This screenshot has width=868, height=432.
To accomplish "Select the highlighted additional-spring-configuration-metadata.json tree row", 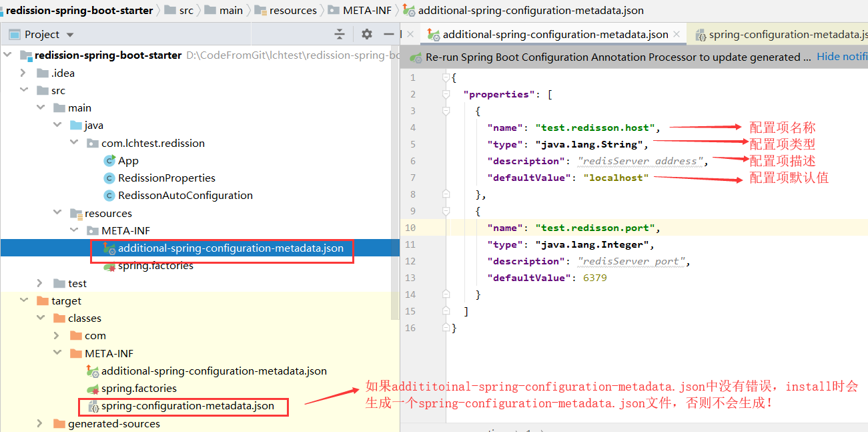I will (200, 248).
